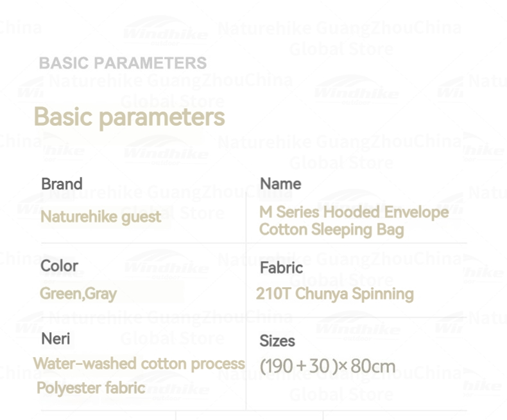Click the 210T Chunya Spinning value
This screenshot has height=420, width=507.
pyautogui.click(x=334, y=294)
